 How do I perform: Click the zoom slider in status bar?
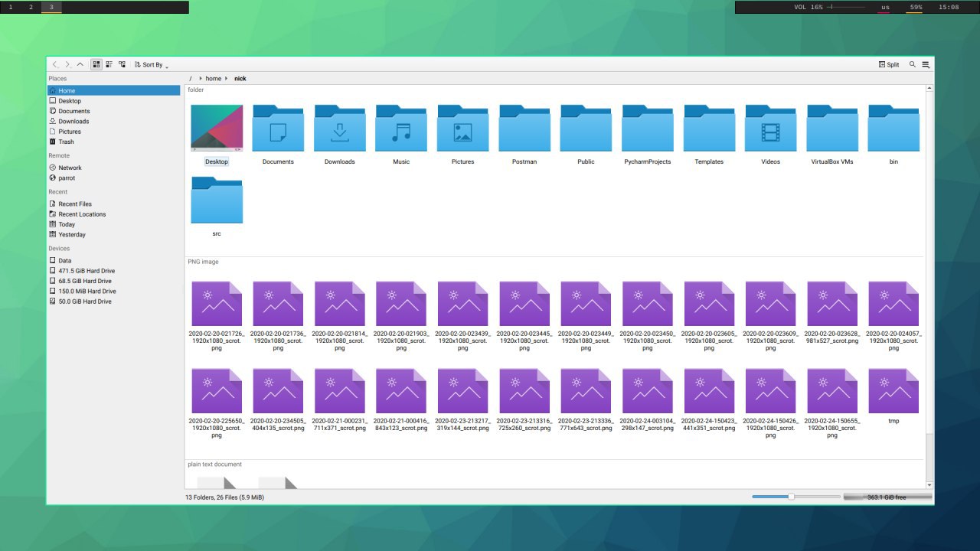[x=795, y=497]
